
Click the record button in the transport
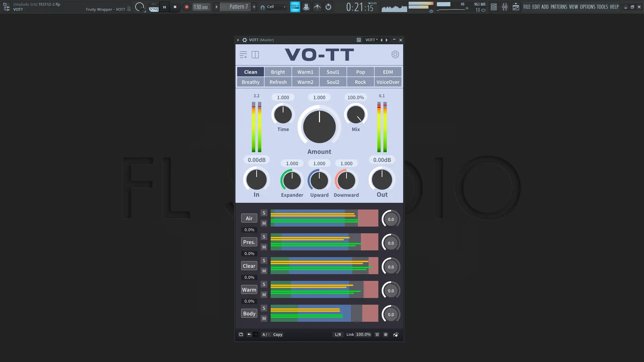[186, 7]
